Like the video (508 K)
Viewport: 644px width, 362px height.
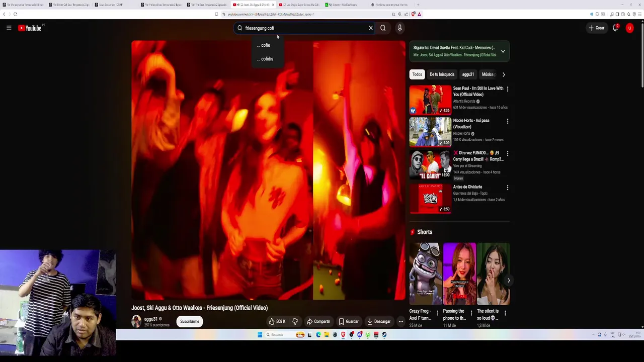click(277, 322)
